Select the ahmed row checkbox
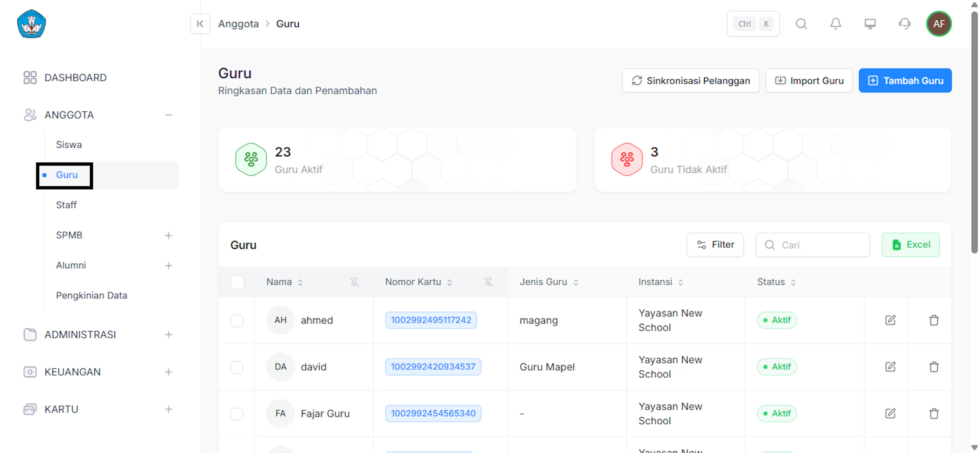The image size is (980, 453). [x=237, y=320]
